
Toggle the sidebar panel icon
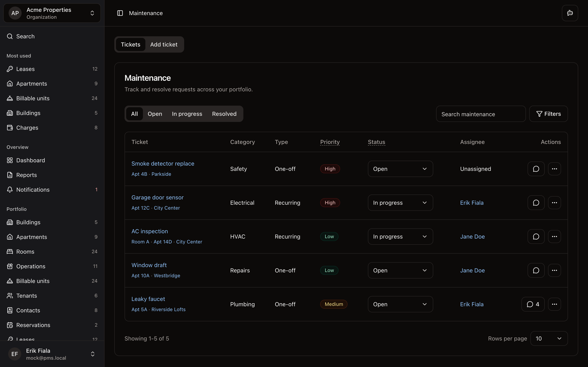120,13
